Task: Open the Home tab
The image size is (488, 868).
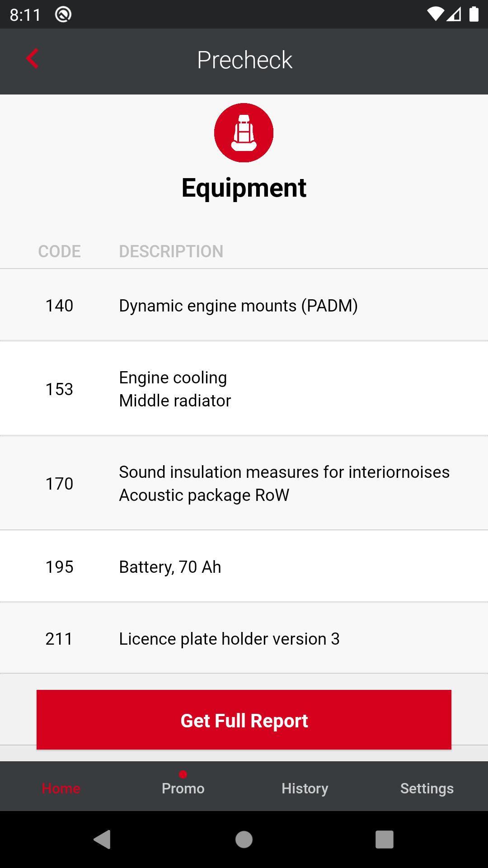Action: point(61,788)
